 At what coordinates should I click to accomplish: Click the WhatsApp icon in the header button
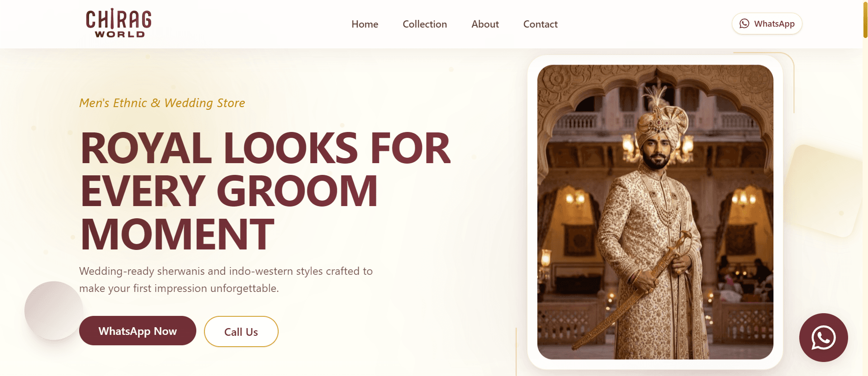[744, 23]
